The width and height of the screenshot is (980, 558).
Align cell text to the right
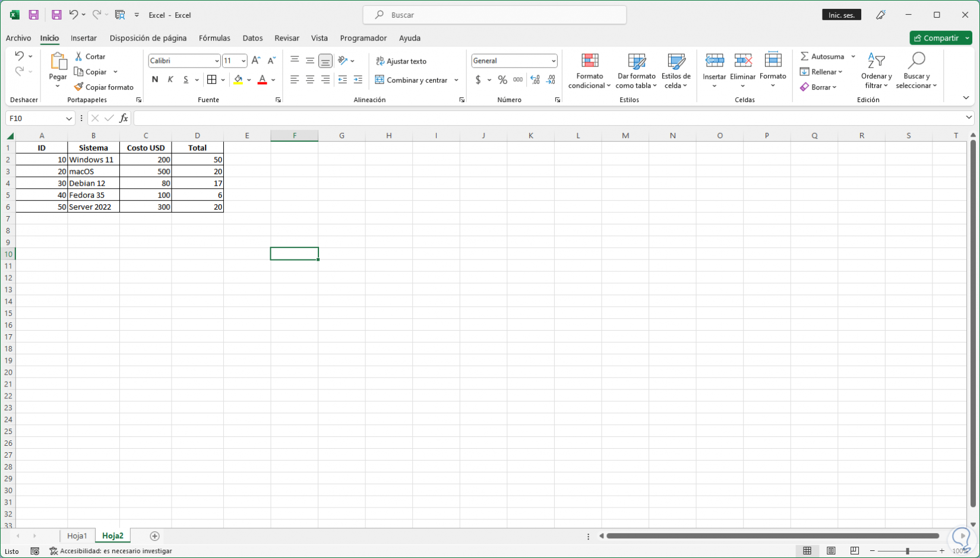coord(325,80)
